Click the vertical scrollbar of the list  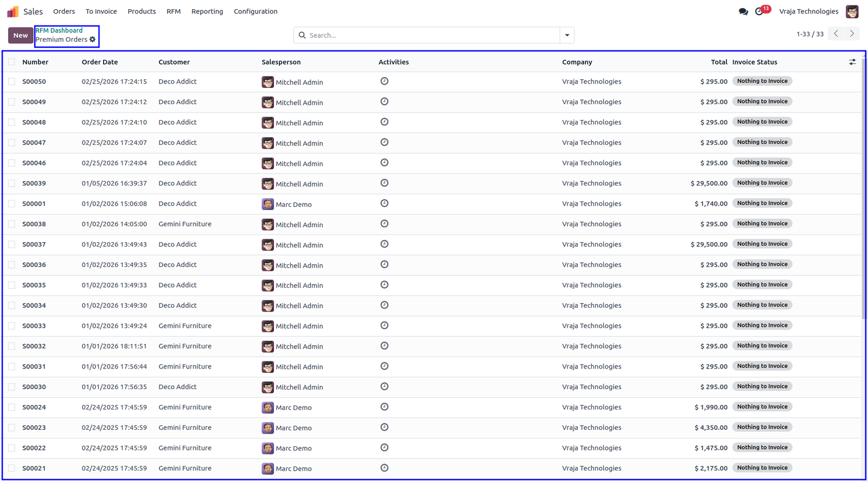(862, 186)
